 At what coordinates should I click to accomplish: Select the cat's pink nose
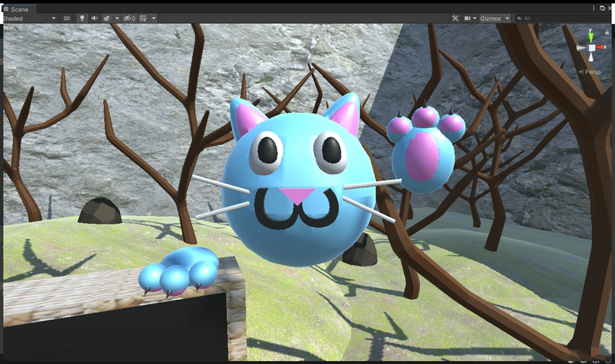[297, 196]
